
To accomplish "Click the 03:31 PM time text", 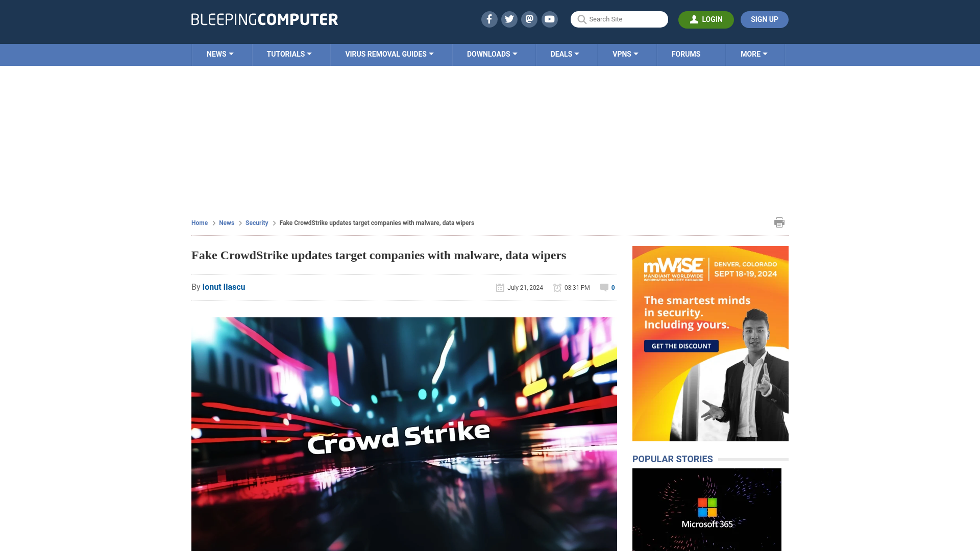I will pyautogui.click(x=577, y=288).
